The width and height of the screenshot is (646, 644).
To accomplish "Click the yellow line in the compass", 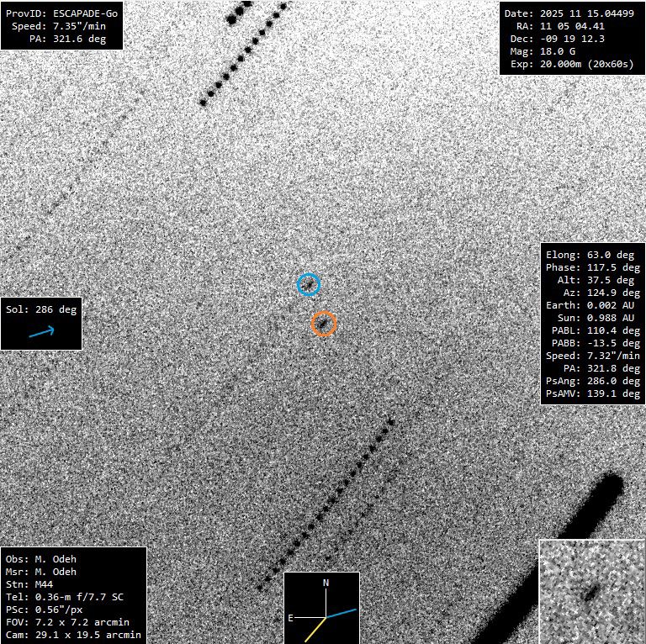I will pyautogui.click(x=313, y=630).
